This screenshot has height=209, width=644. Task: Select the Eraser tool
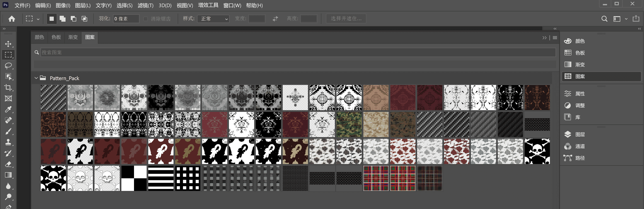pyautogui.click(x=8, y=164)
